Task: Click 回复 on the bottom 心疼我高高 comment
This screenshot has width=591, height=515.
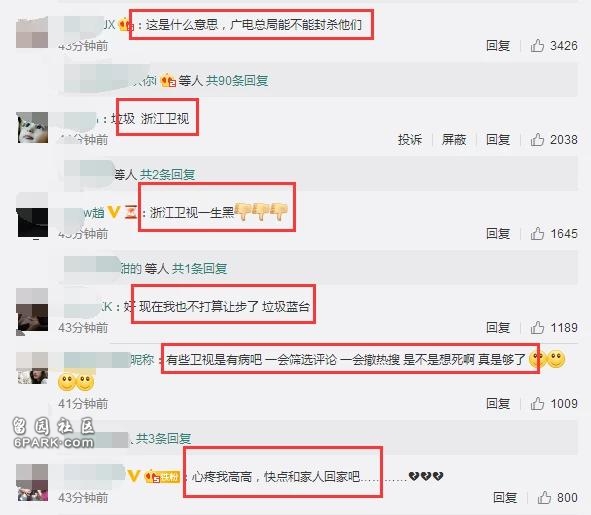Action: pos(505,498)
